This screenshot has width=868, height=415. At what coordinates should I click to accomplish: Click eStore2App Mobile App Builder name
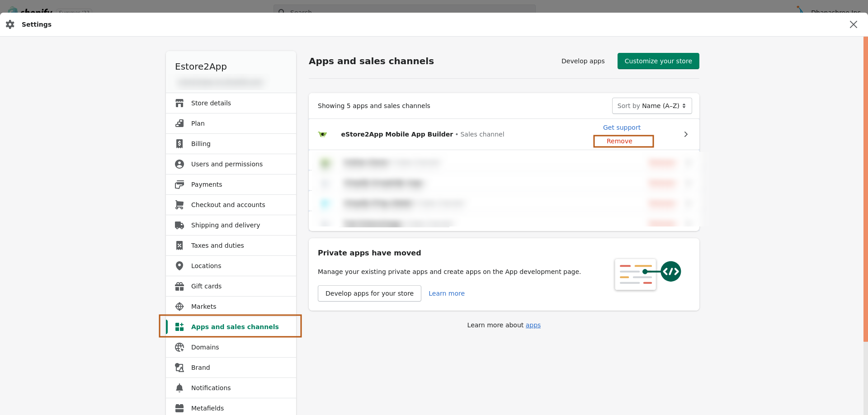tap(397, 134)
